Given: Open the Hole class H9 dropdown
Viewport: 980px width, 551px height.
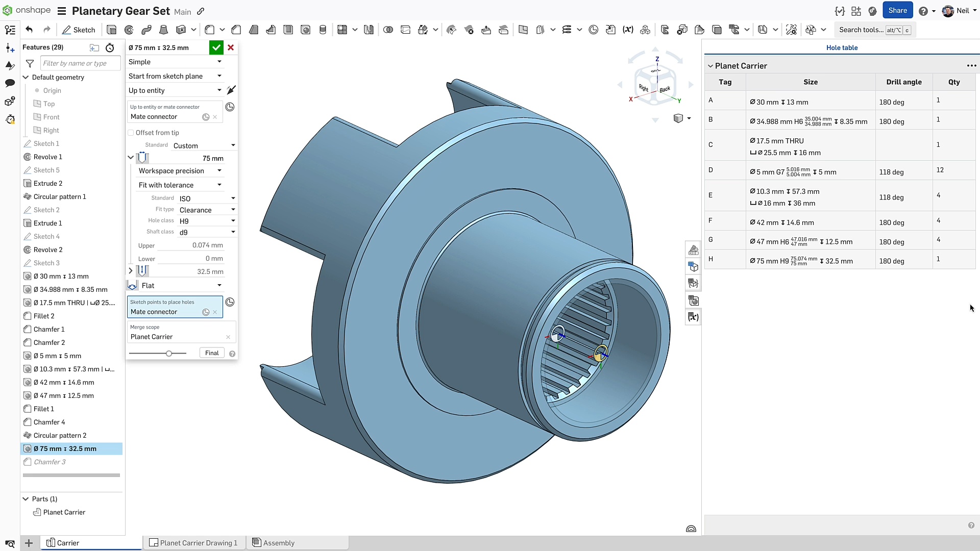Looking at the screenshot, I should click(207, 221).
